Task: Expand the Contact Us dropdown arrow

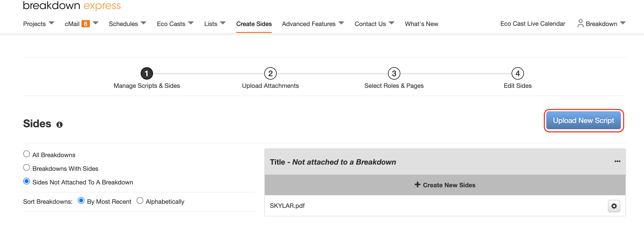Action: pos(392,23)
